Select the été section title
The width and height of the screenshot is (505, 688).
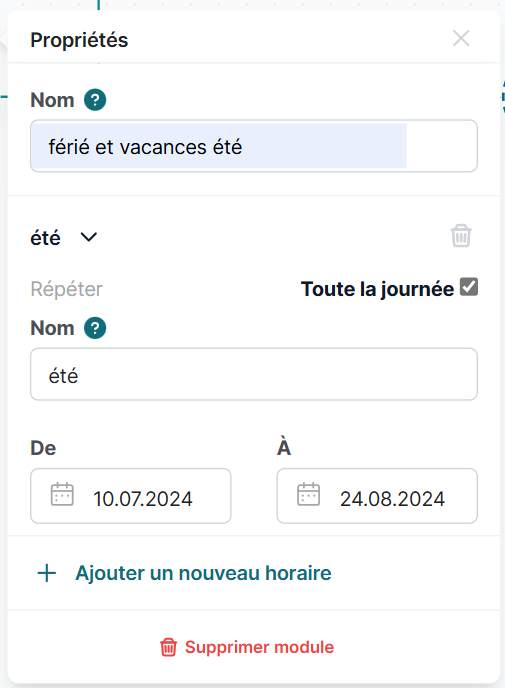[x=45, y=238]
